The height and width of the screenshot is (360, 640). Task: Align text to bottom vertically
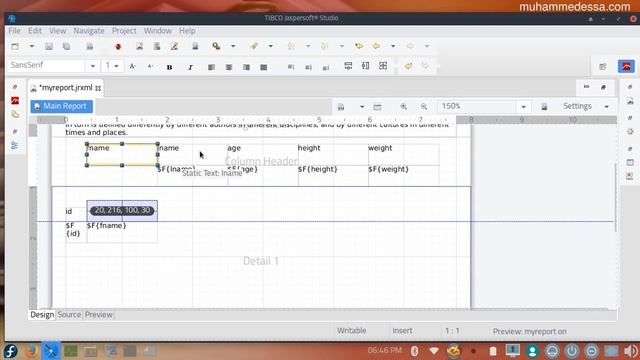(326, 67)
